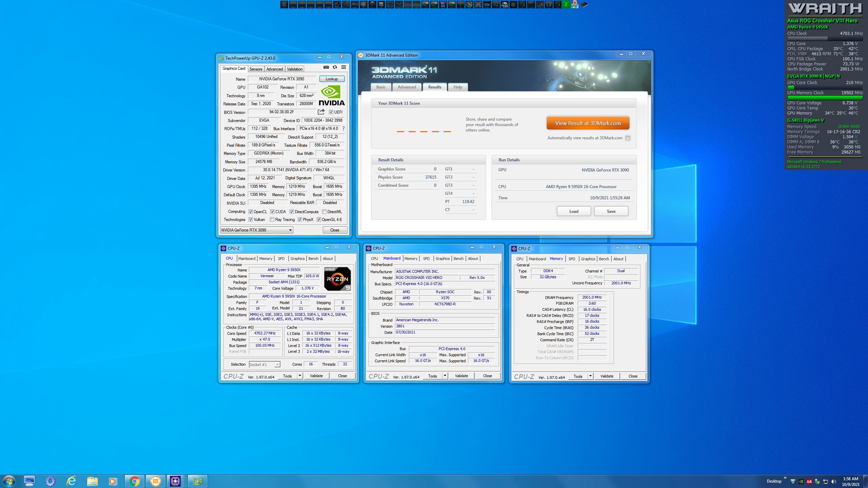Enable automatically view results at 3DMark.com

(628, 138)
